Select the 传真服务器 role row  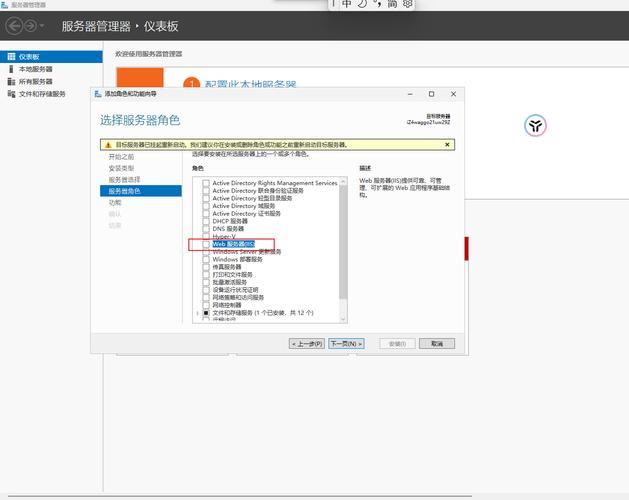pos(227,267)
